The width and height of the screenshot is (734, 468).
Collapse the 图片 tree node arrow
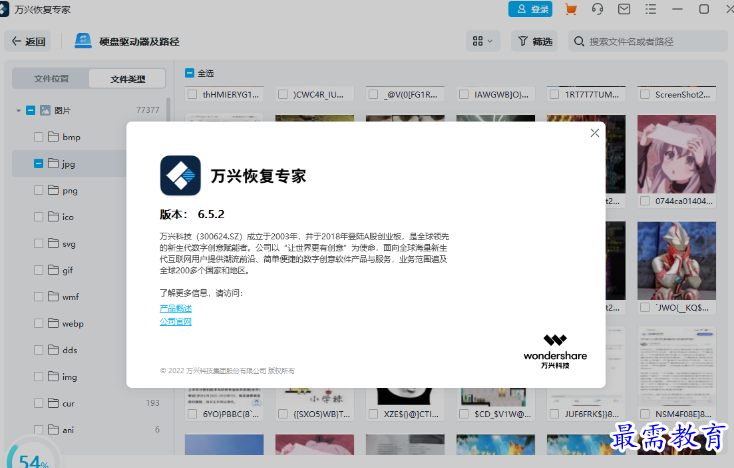[x=18, y=110]
